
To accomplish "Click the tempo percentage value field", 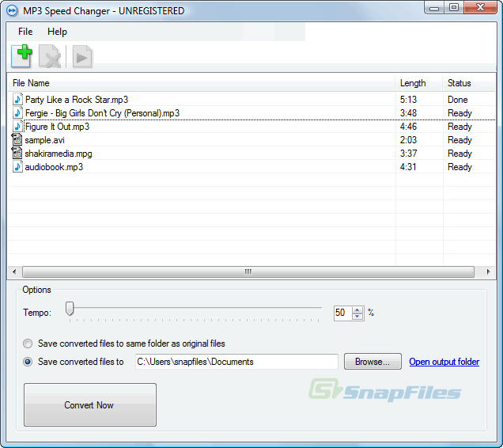I will coord(342,313).
